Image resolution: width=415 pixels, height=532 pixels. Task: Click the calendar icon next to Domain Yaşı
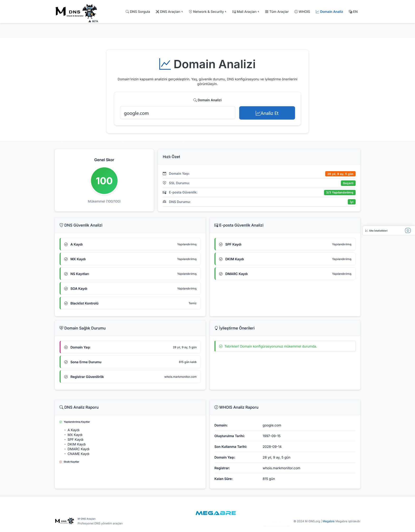165,174
